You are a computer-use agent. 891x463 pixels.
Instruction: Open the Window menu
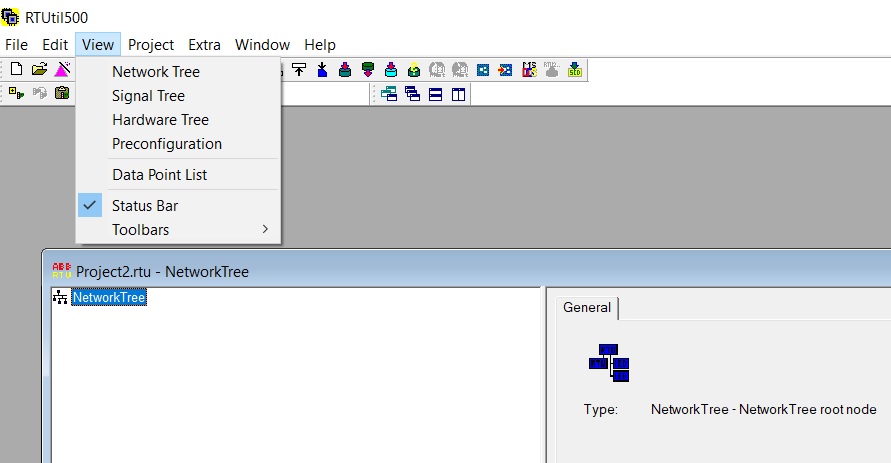click(263, 44)
